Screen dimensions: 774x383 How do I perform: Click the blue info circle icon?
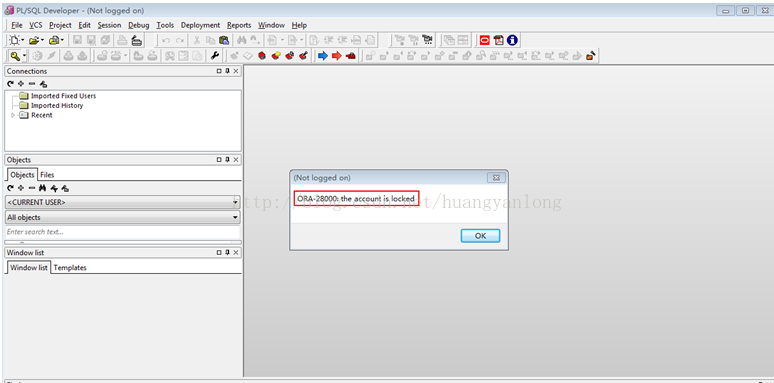pyautogui.click(x=512, y=40)
